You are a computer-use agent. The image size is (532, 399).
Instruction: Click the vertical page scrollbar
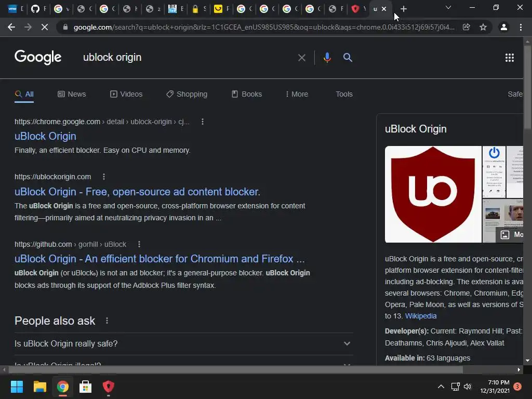tap(527, 87)
